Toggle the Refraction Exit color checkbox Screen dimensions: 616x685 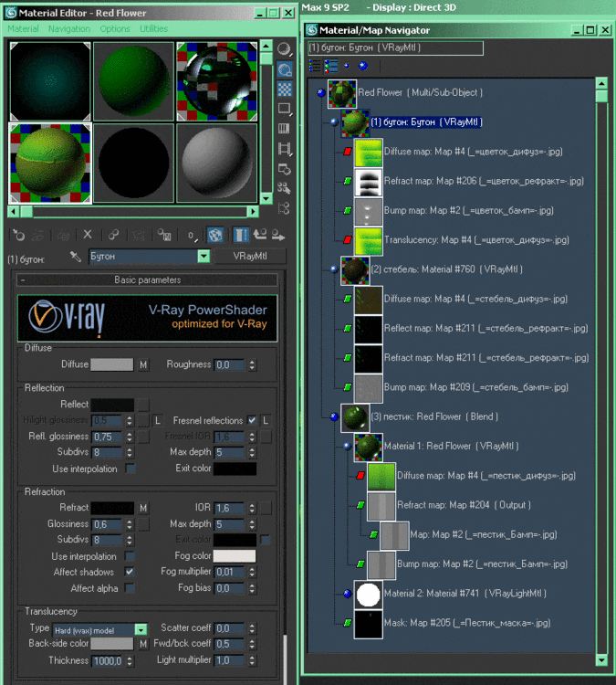265,540
